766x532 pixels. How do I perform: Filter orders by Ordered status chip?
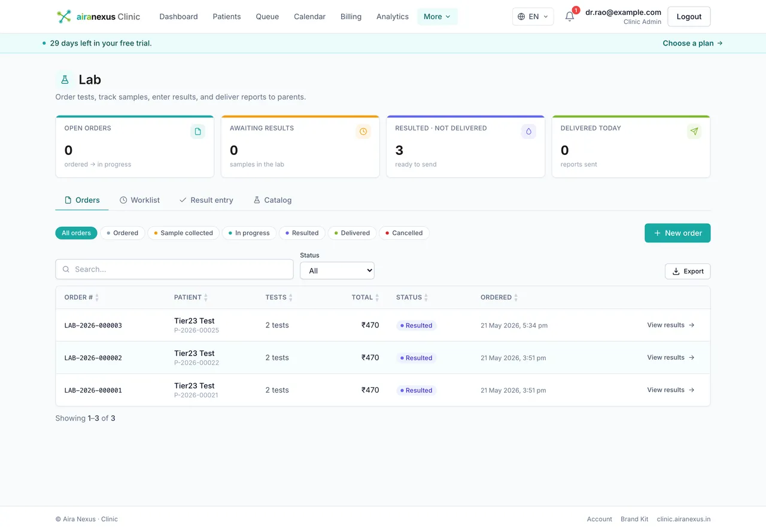pos(123,233)
